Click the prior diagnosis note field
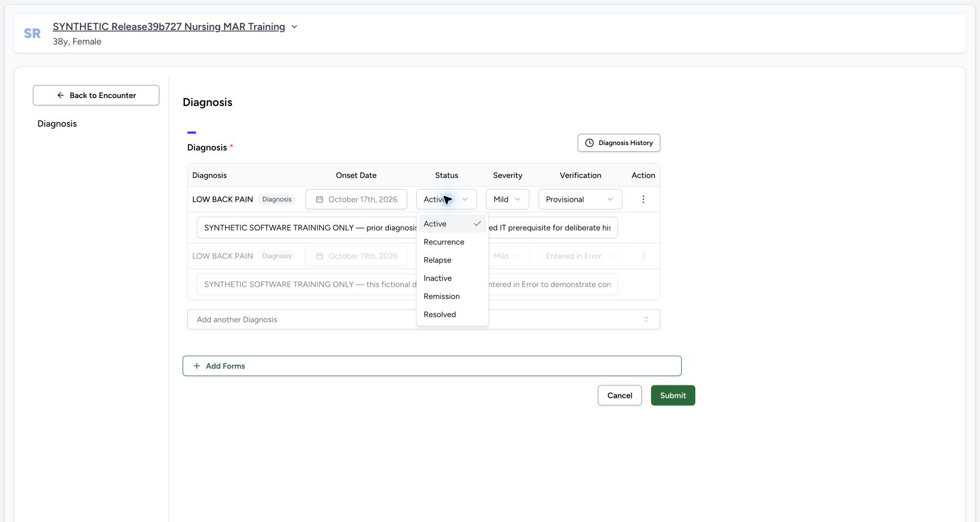 (407, 228)
